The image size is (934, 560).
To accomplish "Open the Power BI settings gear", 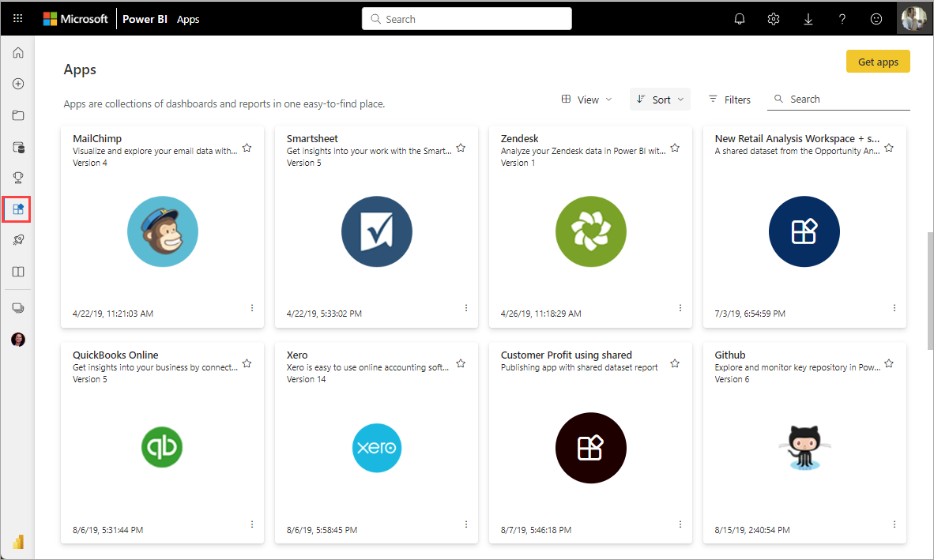I will tap(773, 18).
